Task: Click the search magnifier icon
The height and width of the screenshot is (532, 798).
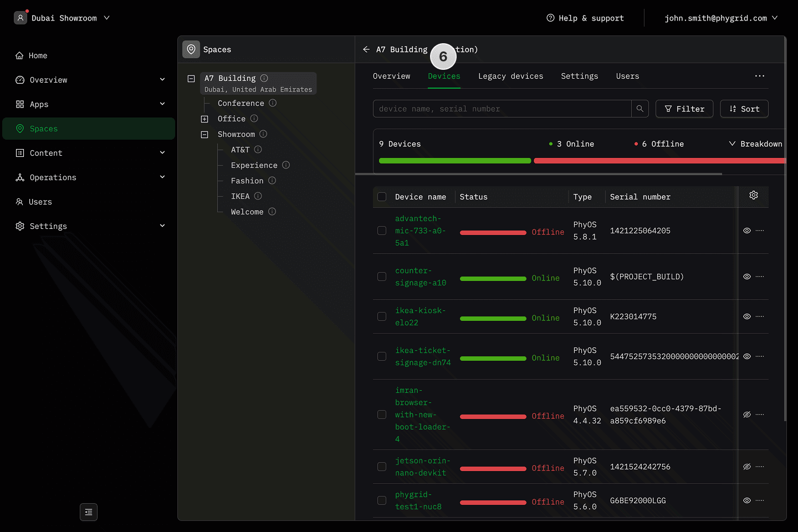Action: pyautogui.click(x=640, y=109)
